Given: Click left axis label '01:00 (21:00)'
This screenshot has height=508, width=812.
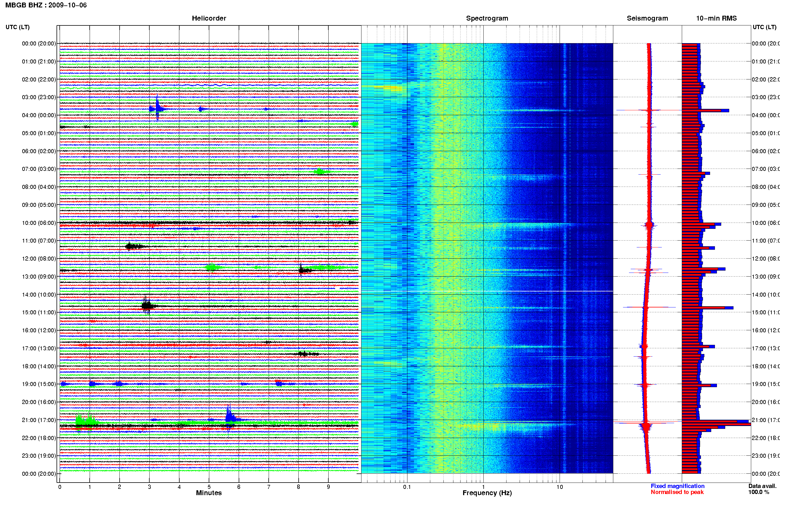Looking at the screenshot, I should click(39, 61).
